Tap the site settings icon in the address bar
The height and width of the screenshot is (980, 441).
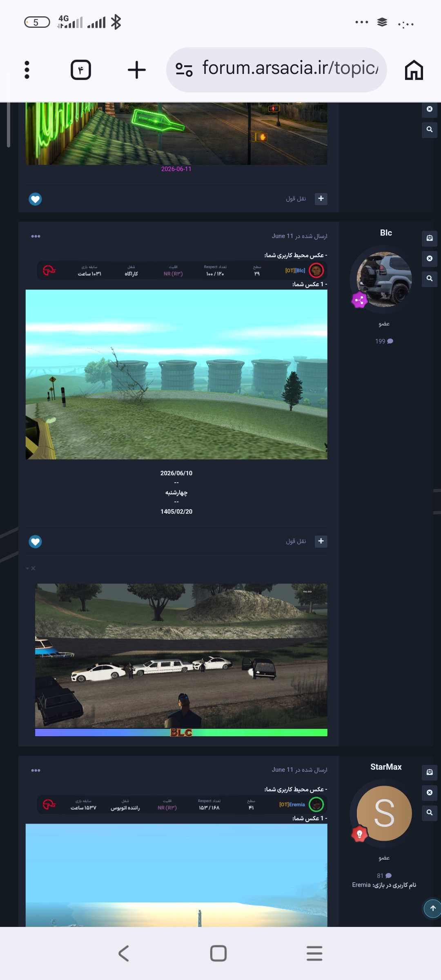coord(184,69)
